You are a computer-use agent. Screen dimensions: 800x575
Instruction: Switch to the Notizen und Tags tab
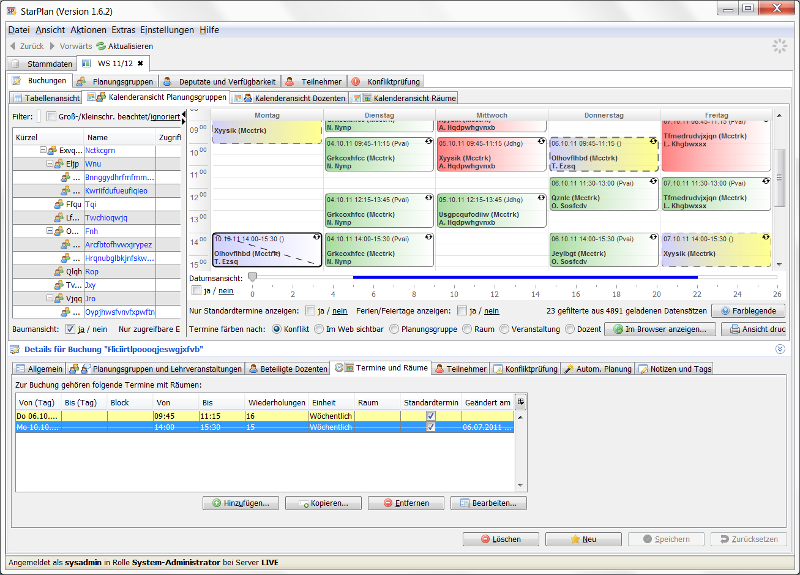click(x=674, y=368)
